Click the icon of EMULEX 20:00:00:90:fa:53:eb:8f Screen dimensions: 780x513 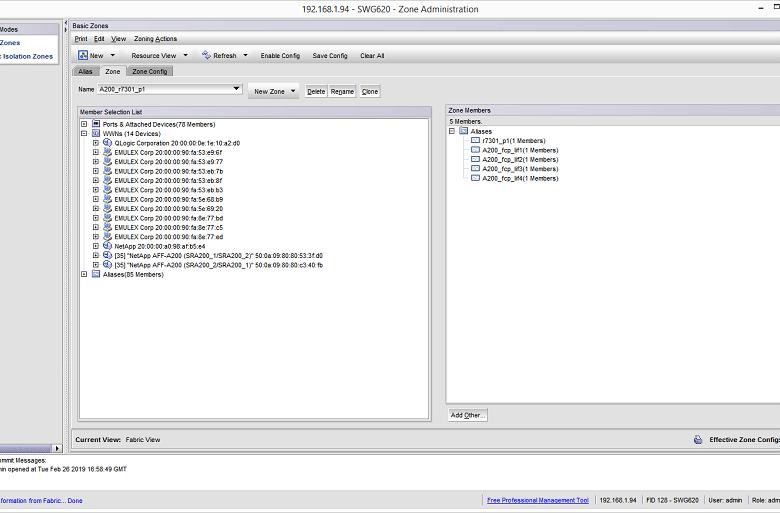[107, 181]
